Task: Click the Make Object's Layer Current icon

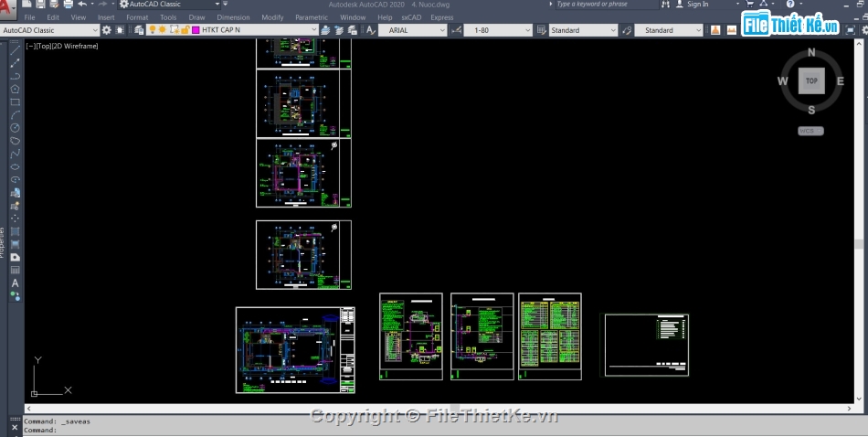Action: (326, 30)
